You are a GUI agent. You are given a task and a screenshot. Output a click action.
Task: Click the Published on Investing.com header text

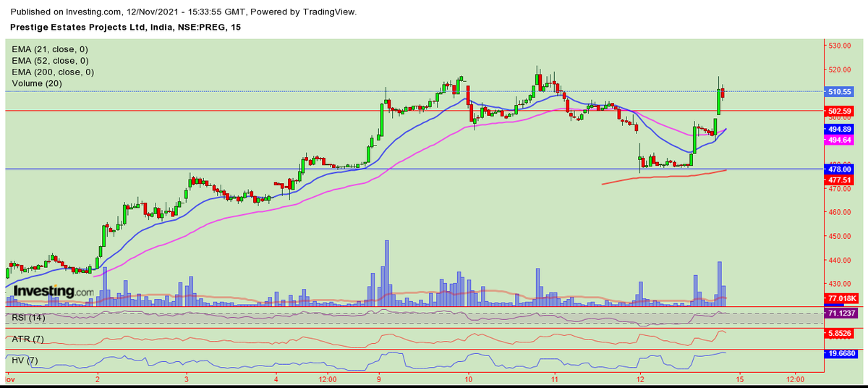183,12
